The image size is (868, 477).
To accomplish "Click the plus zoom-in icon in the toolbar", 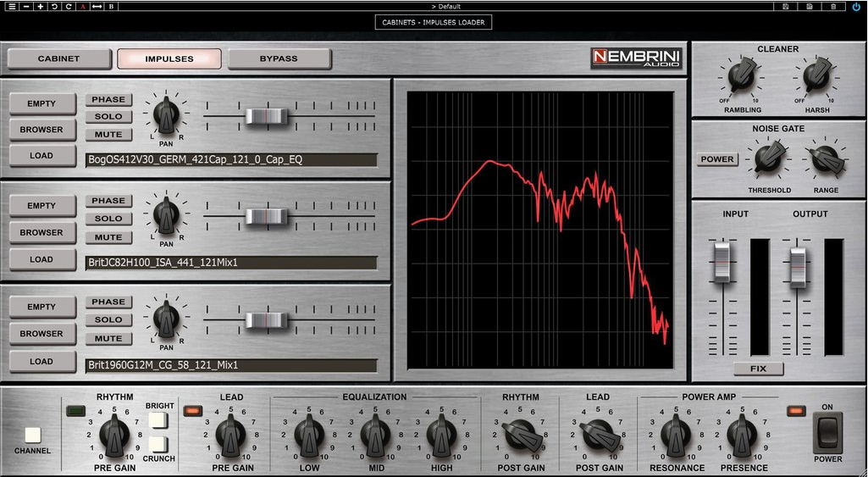I will click(41, 7).
